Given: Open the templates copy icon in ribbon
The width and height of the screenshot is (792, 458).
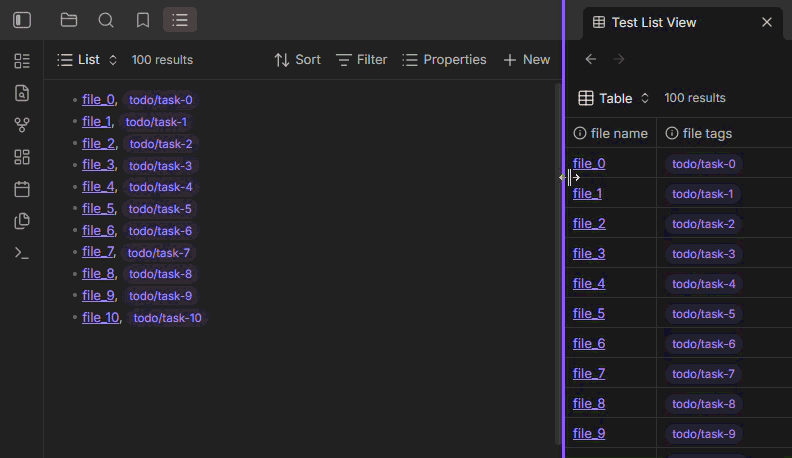Looking at the screenshot, I should [x=22, y=221].
